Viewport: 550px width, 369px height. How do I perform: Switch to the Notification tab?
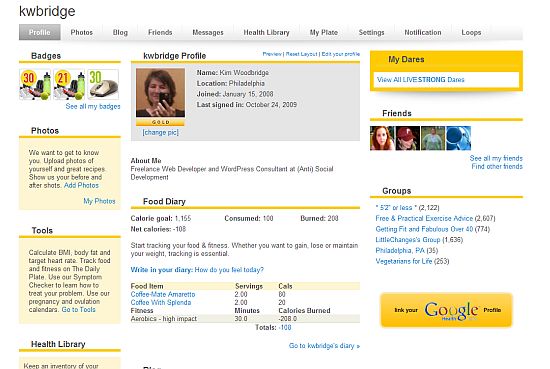[423, 32]
